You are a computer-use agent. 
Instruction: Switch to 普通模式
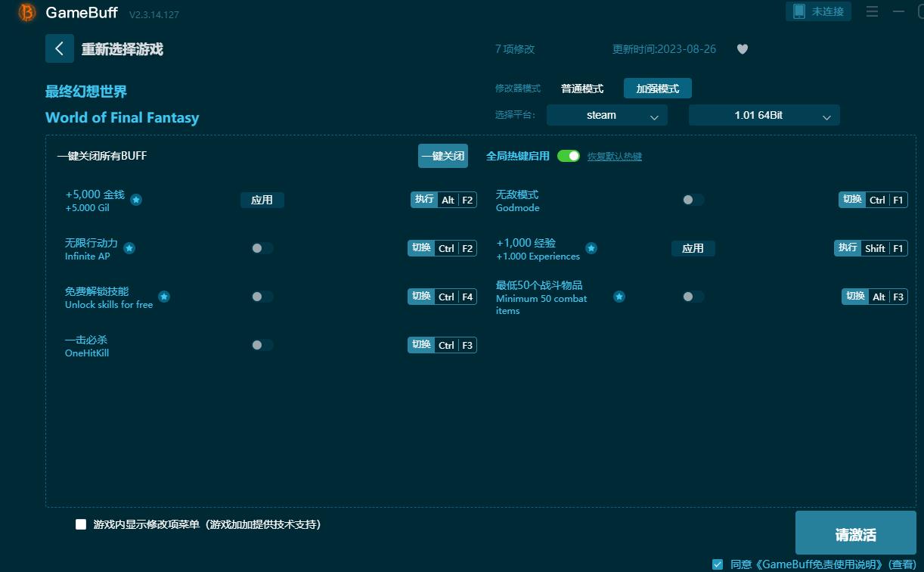(582, 88)
